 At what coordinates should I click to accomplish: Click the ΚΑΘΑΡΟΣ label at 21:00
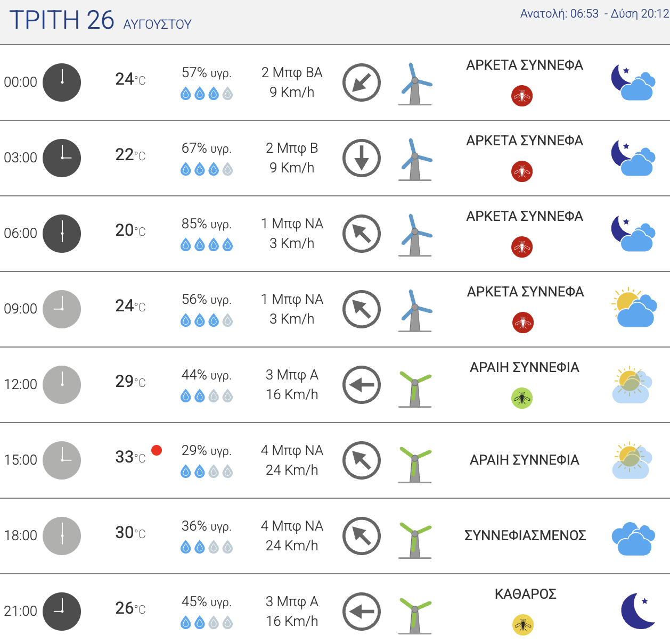pos(526,594)
